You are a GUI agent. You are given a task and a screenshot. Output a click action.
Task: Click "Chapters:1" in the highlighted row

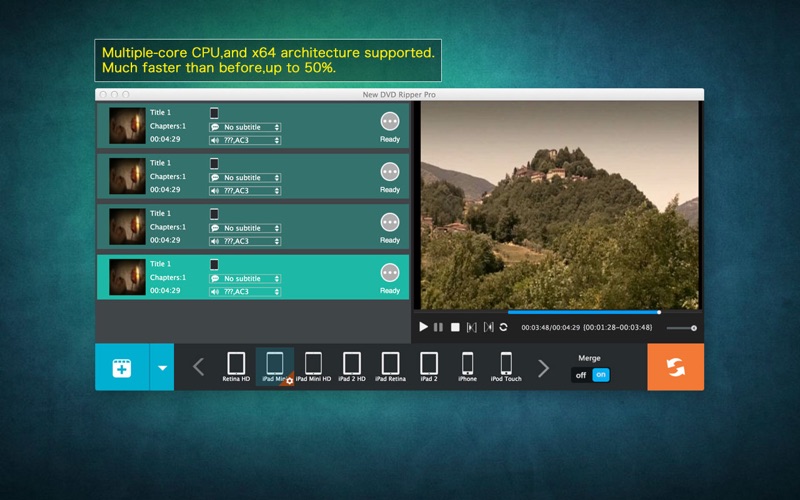(x=168, y=278)
